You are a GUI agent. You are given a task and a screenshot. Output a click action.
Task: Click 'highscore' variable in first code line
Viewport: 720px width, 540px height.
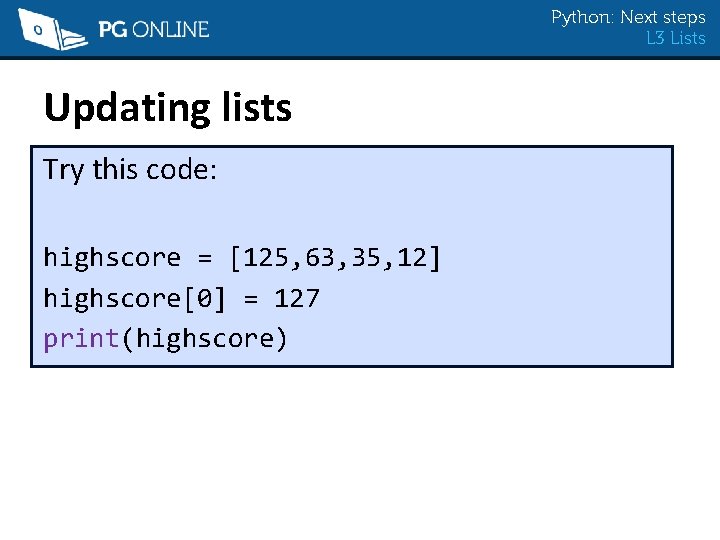click(x=112, y=258)
